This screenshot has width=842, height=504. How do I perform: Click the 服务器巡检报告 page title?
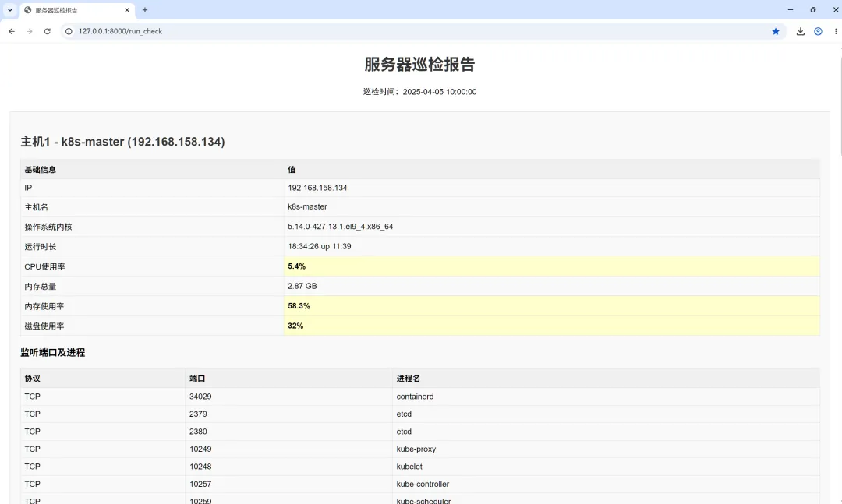point(419,65)
